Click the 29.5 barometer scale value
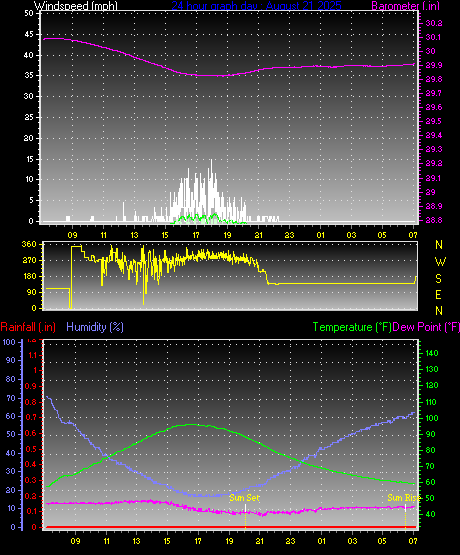 (434, 121)
